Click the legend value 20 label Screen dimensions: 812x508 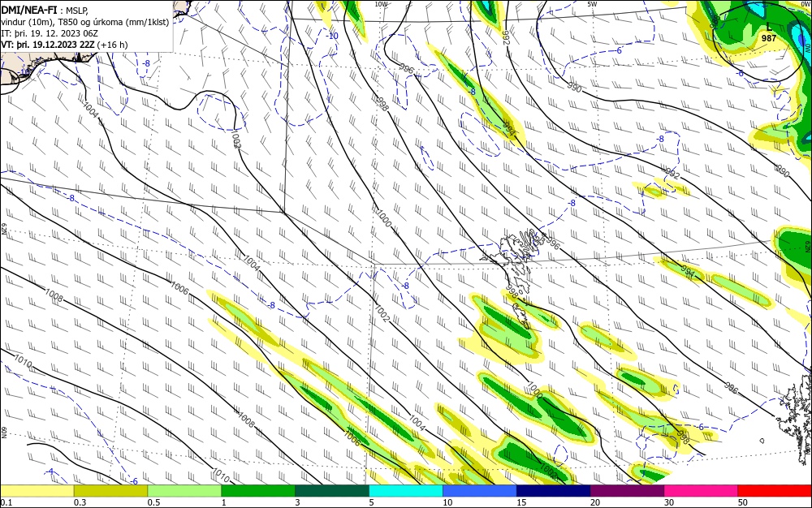[595, 502]
